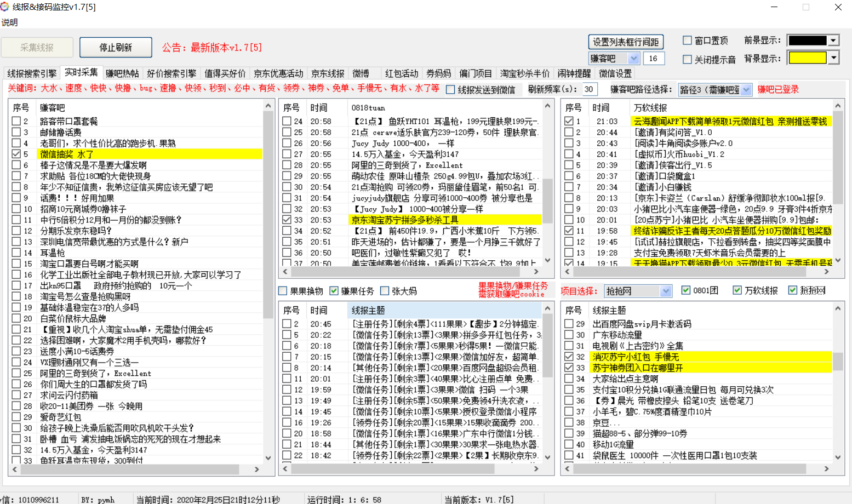Click 赚客吧 list horizontal scroll-right arrow

click(257, 469)
